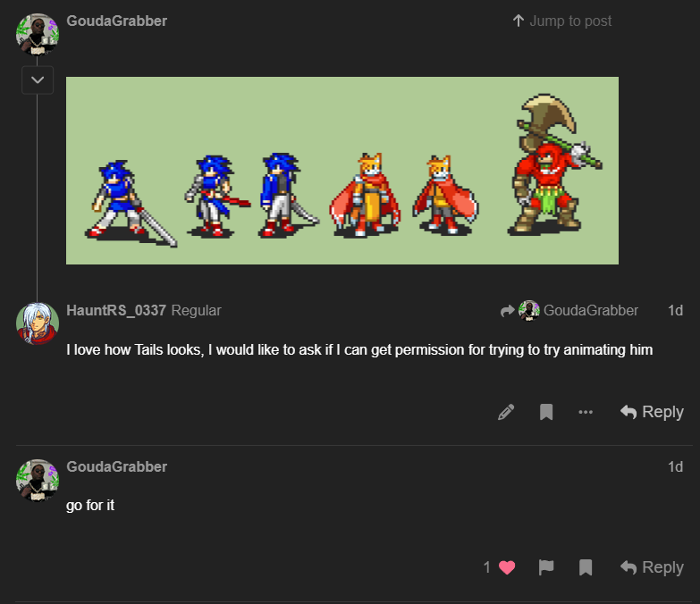Reply to HauntRS_0337's post

(x=652, y=412)
